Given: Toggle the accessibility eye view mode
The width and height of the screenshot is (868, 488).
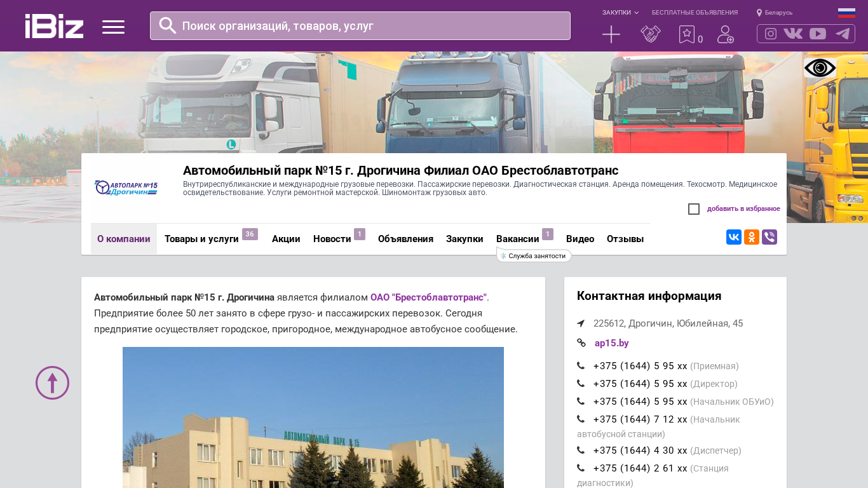Looking at the screenshot, I should [820, 68].
